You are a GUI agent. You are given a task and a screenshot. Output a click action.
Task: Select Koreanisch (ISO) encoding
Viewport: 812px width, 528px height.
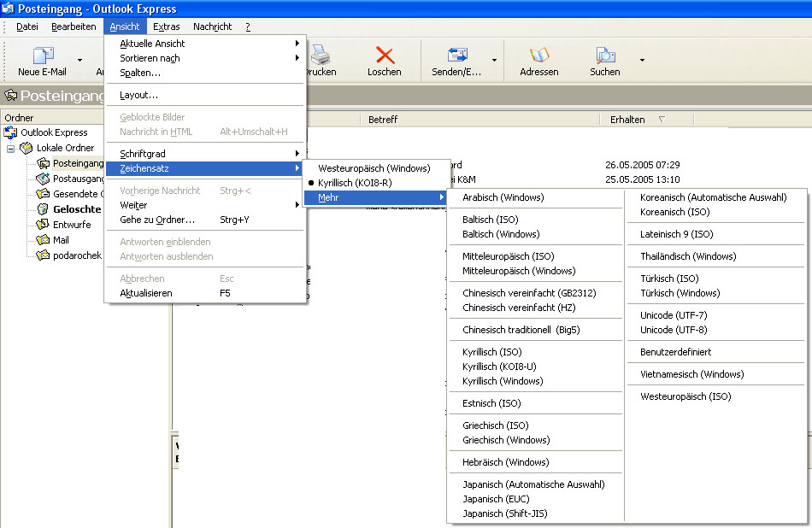(x=715, y=212)
